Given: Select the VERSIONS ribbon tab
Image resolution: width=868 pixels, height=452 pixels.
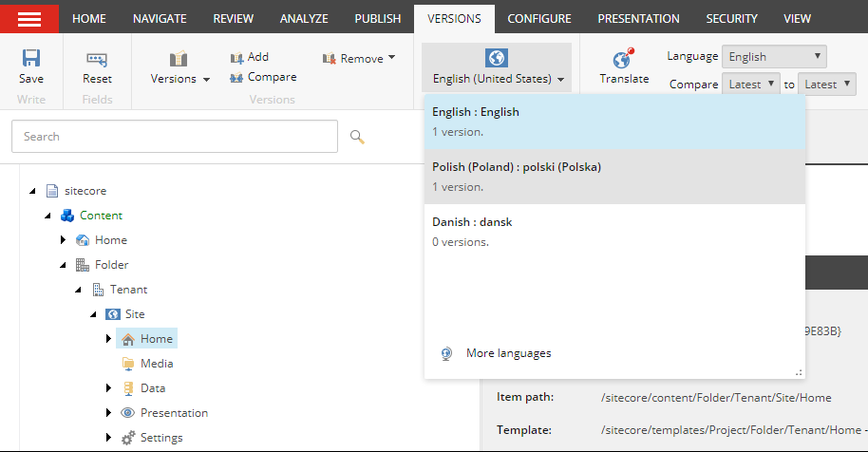Looking at the screenshot, I should pos(454,19).
